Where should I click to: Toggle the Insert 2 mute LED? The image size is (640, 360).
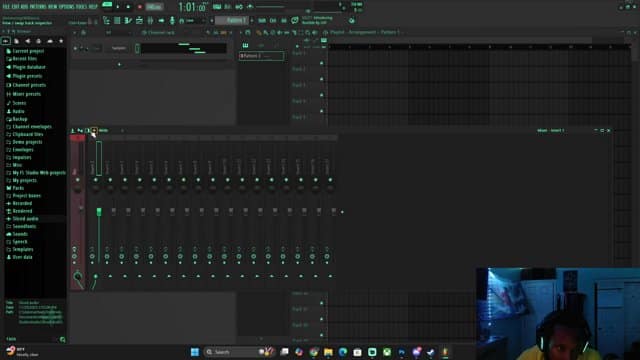coord(110,180)
